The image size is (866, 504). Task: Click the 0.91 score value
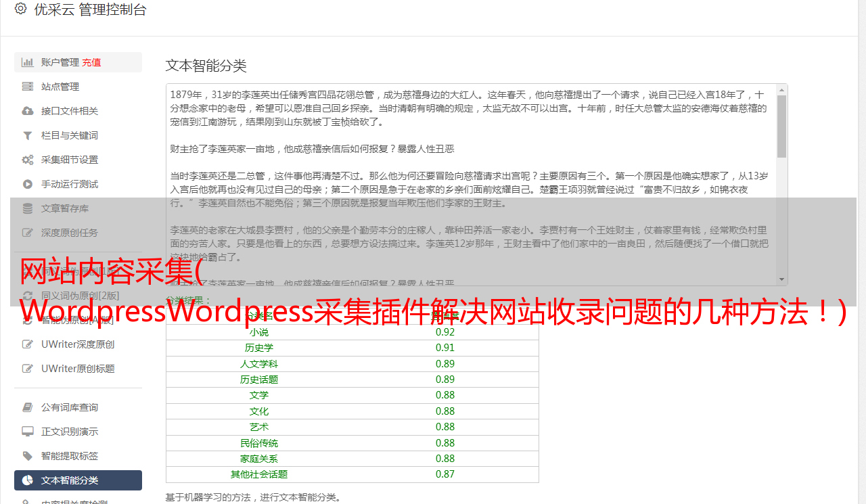445,348
